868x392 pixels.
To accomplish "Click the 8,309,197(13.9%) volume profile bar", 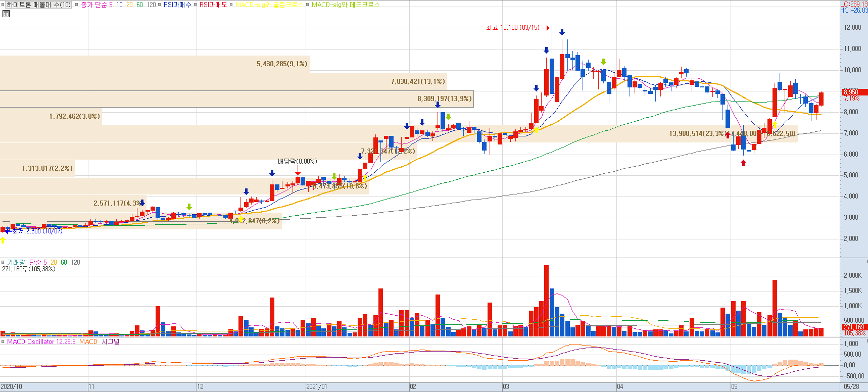I will (x=237, y=99).
